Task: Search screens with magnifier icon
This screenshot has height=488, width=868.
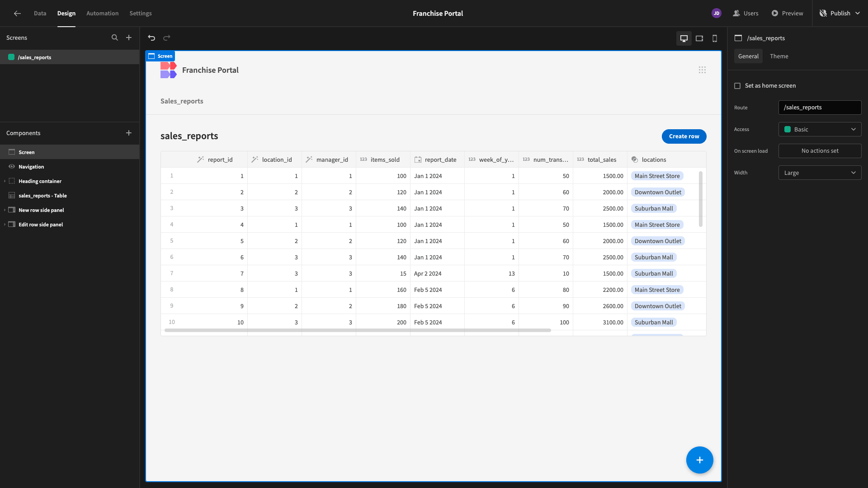Action: click(115, 38)
